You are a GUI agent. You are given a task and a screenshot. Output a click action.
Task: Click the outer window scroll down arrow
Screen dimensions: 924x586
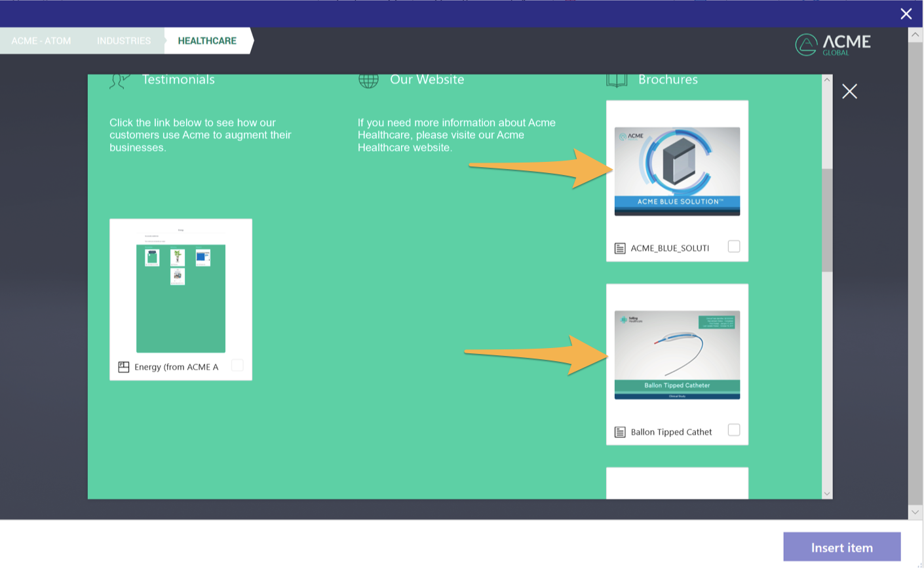[x=915, y=512]
